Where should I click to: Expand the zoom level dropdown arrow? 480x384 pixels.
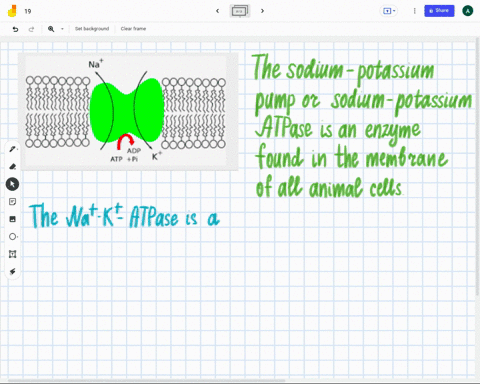coord(62,29)
